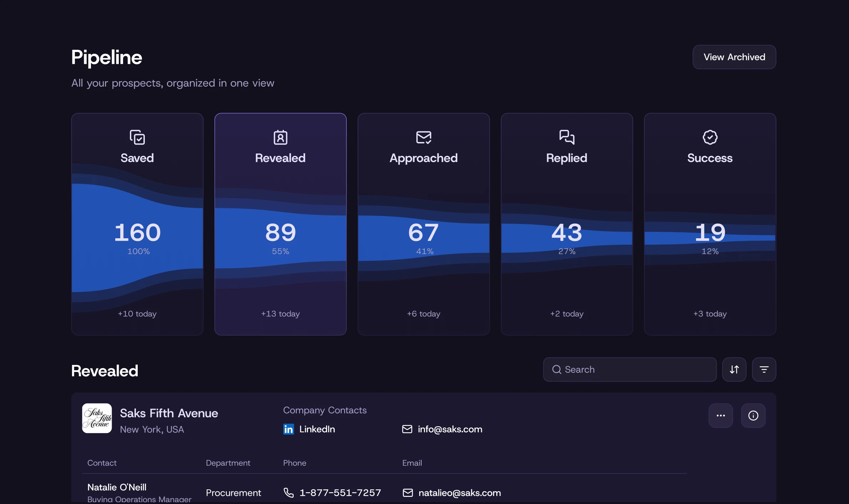The height and width of the screenshot is (504, 849).
Task: Click the Saks Fifth Avenue logo thumbnail
Action: point(97,418)
